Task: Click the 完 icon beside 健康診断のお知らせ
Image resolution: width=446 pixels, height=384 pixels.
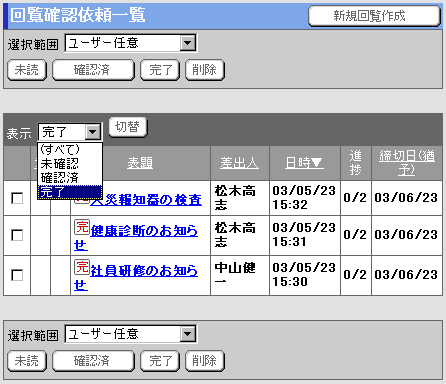Action: click(x=82, y=227)
